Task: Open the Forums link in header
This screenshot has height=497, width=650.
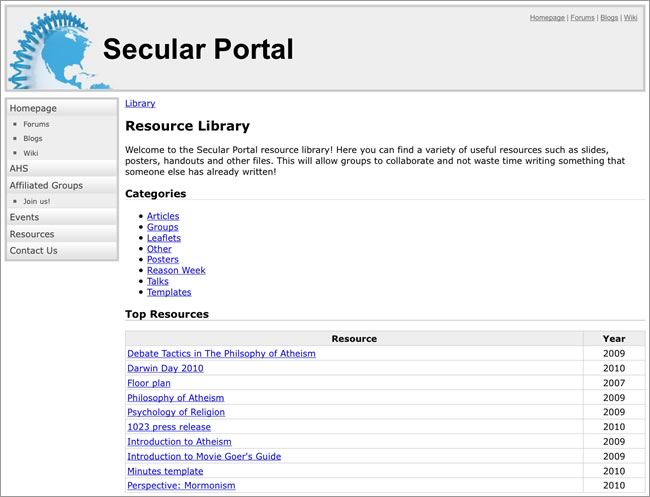Action: coord(582,18)
